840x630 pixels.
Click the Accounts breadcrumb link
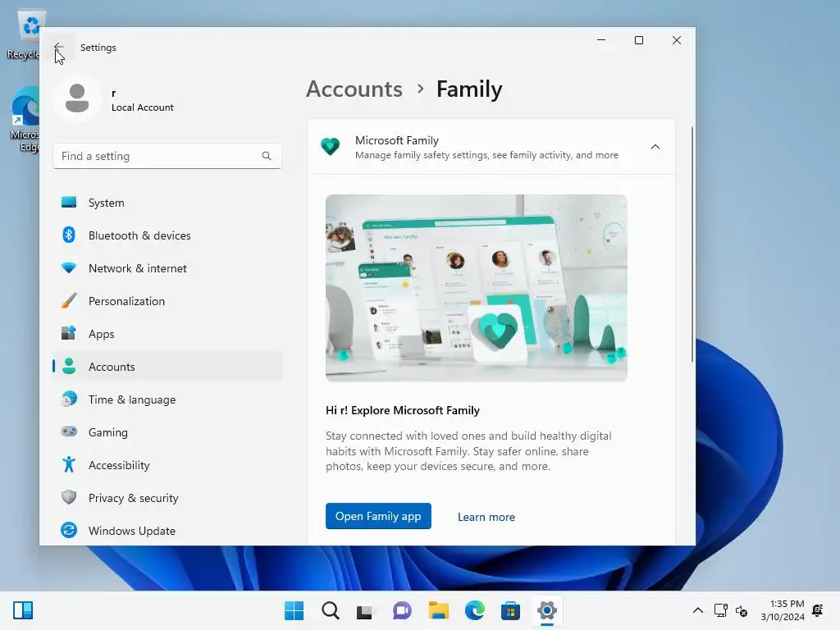click(354, 89)
